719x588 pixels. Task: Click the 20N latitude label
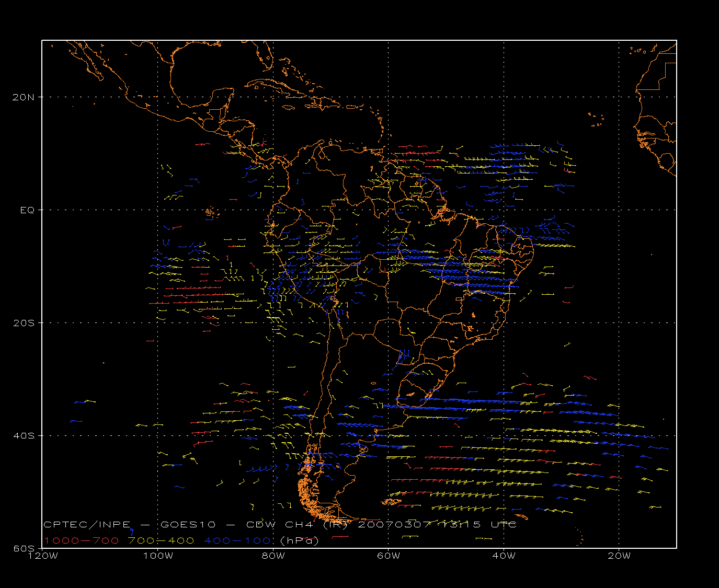point(24,97)
